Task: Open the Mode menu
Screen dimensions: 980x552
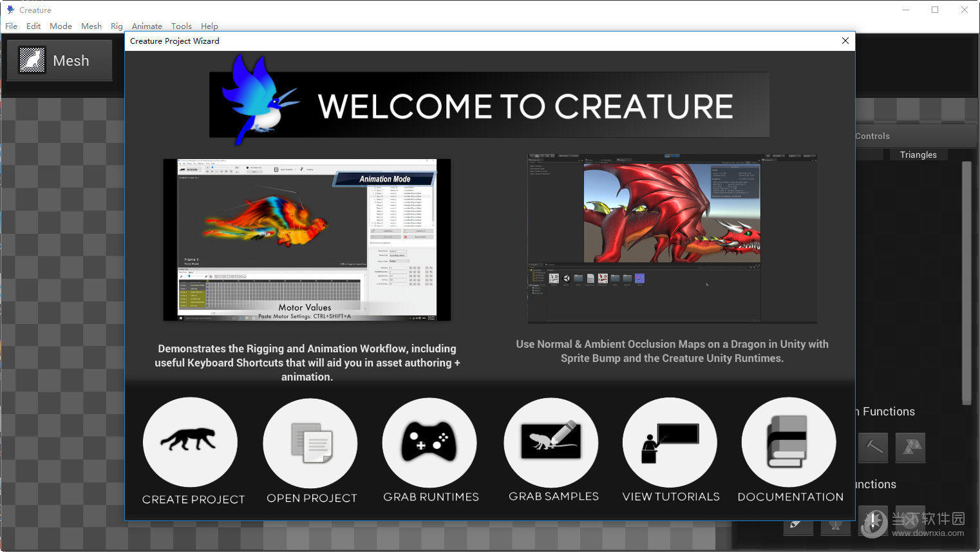Action: [x=61, y=26]
